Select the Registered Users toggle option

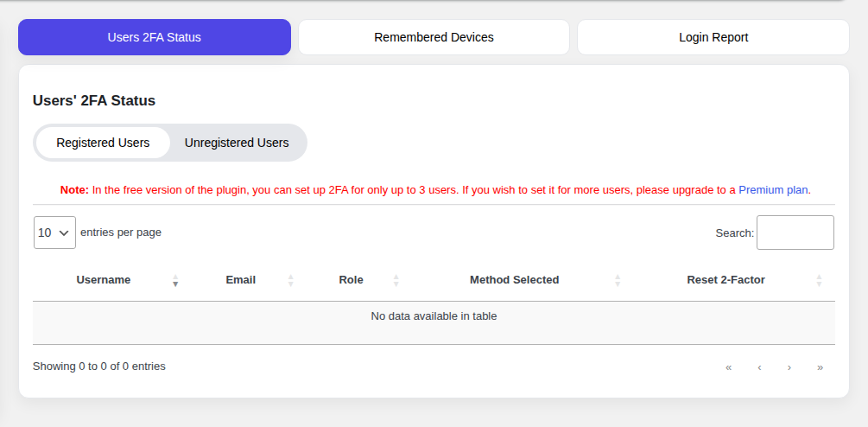pyautogui.click(x=103, y=143)
